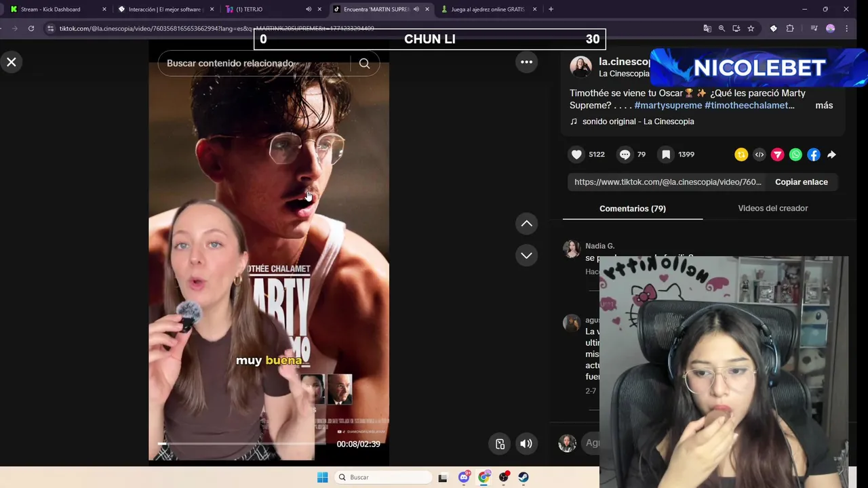Click the search magnifier in related content bar
This screenshot has height=488, width=868.
click(365, 63)
